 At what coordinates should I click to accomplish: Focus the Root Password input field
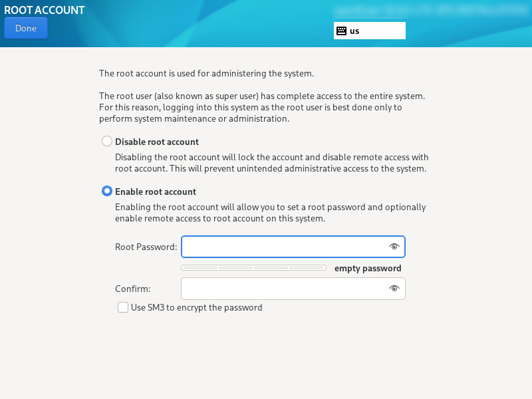[x=293, y=247]
